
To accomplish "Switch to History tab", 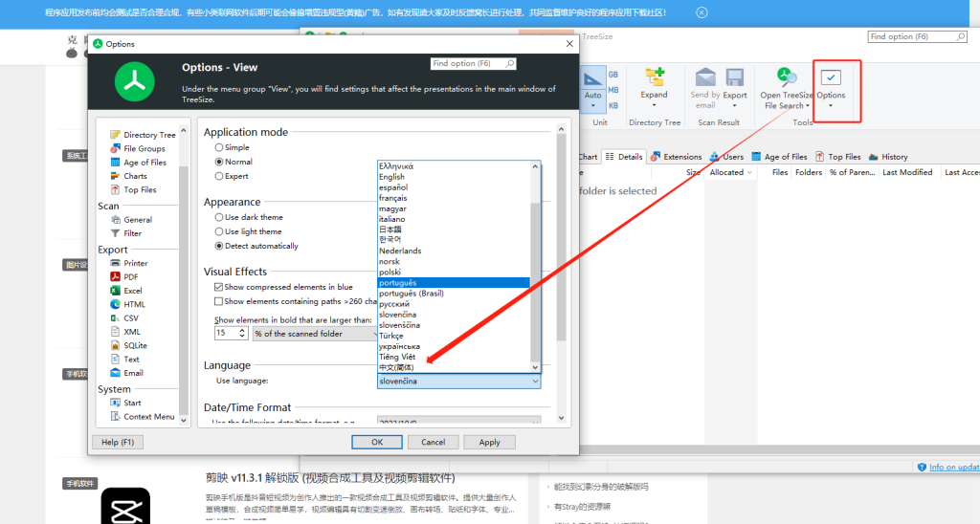I will click(888, 157).
